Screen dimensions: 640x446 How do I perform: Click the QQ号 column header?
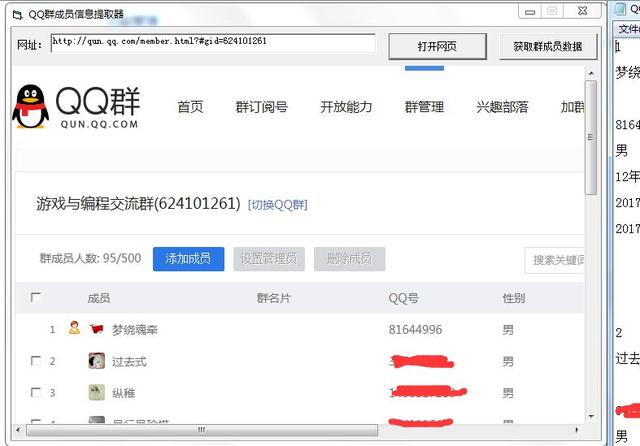pos(403,298)
